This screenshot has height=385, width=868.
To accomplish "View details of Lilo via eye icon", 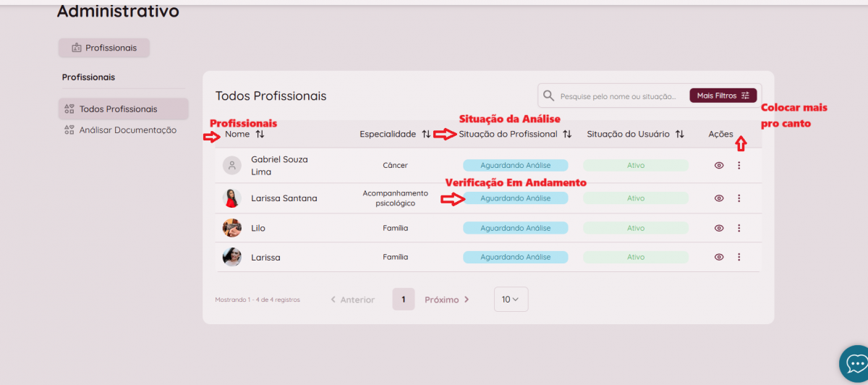I will tap(719, 228).
